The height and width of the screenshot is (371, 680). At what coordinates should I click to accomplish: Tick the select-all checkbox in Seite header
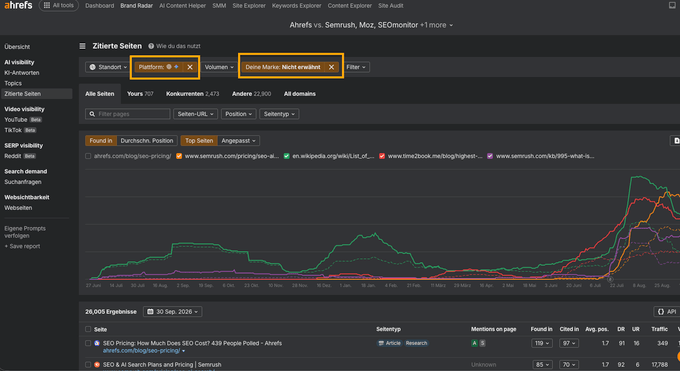point(88,329)
